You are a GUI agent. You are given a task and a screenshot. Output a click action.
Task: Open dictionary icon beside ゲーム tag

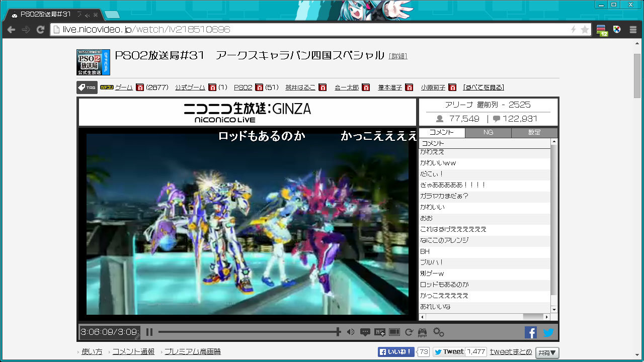[x=140, y=87]
